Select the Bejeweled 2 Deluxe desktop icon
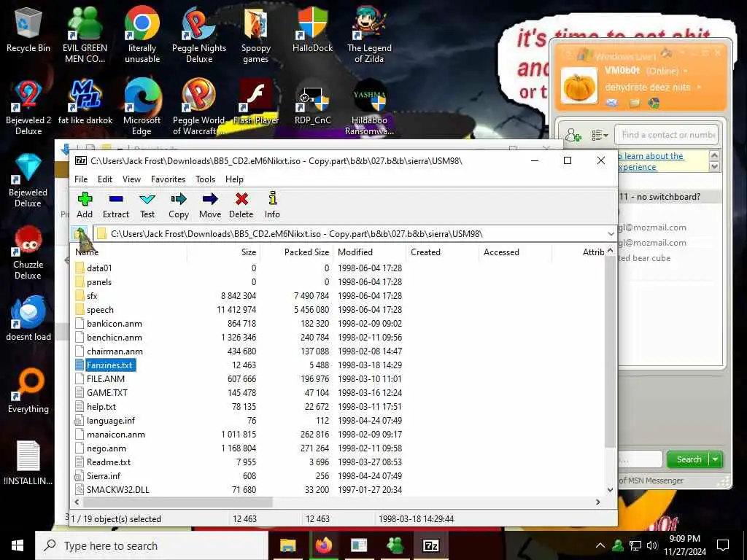 coord(28,107)
